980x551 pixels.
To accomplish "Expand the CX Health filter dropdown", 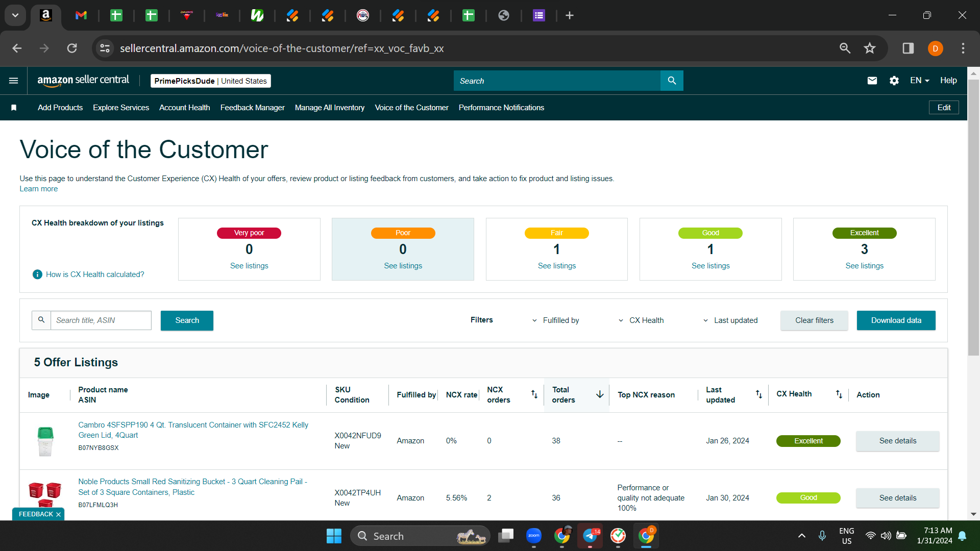I will click(641, 320).
